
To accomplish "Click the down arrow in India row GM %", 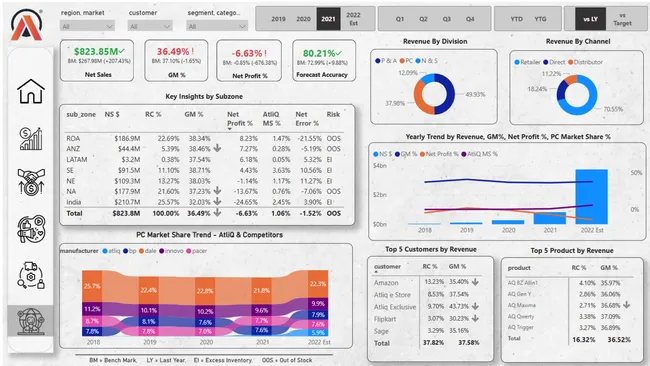I will (217, 201).
